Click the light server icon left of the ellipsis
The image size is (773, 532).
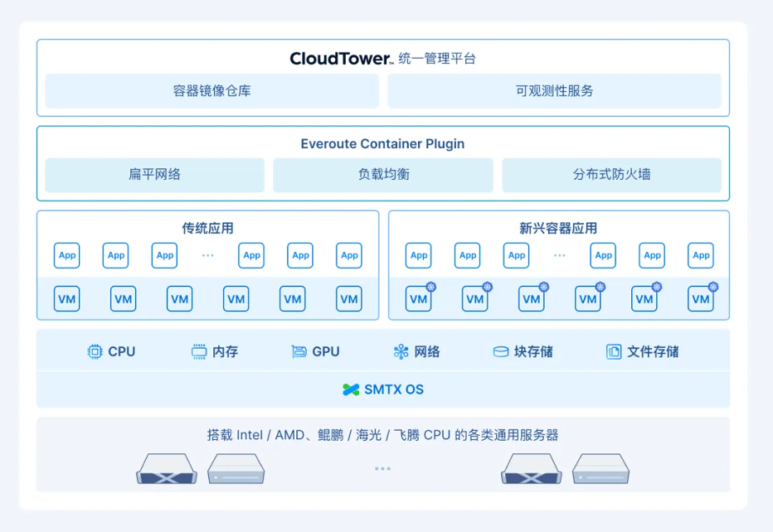click(x=236, y=468)
